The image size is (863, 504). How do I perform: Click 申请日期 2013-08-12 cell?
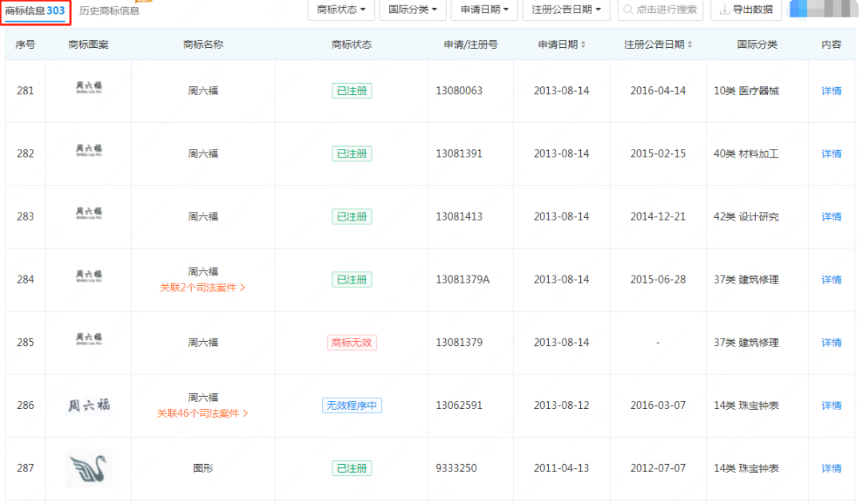[562, 406]
